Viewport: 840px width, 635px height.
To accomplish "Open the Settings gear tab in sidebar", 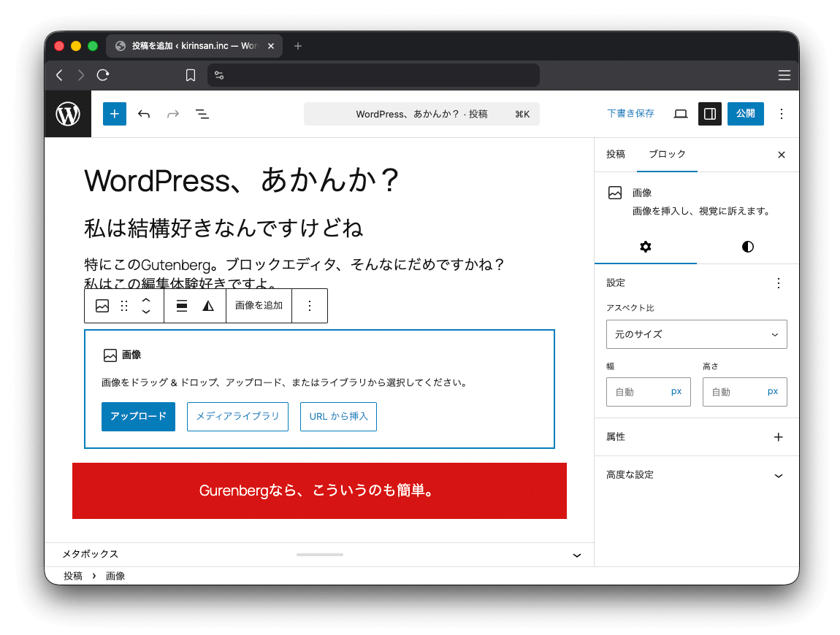I will tap(646, 247).
